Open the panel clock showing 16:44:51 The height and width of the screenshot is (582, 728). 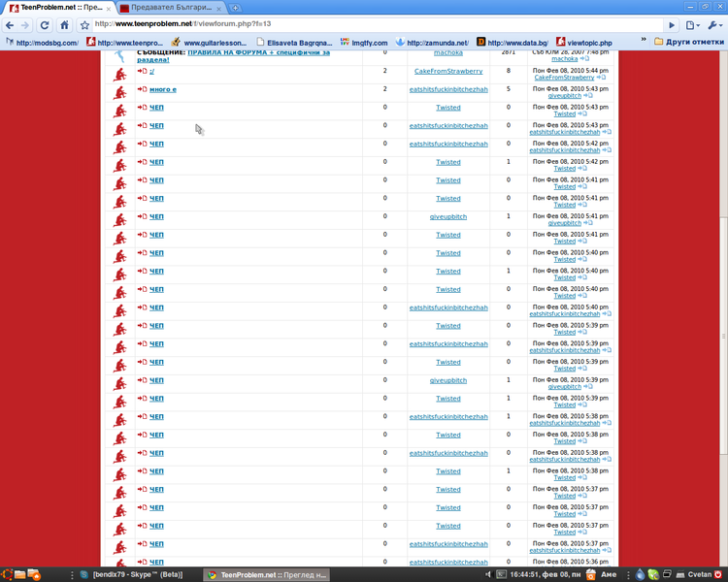(546, 574)
